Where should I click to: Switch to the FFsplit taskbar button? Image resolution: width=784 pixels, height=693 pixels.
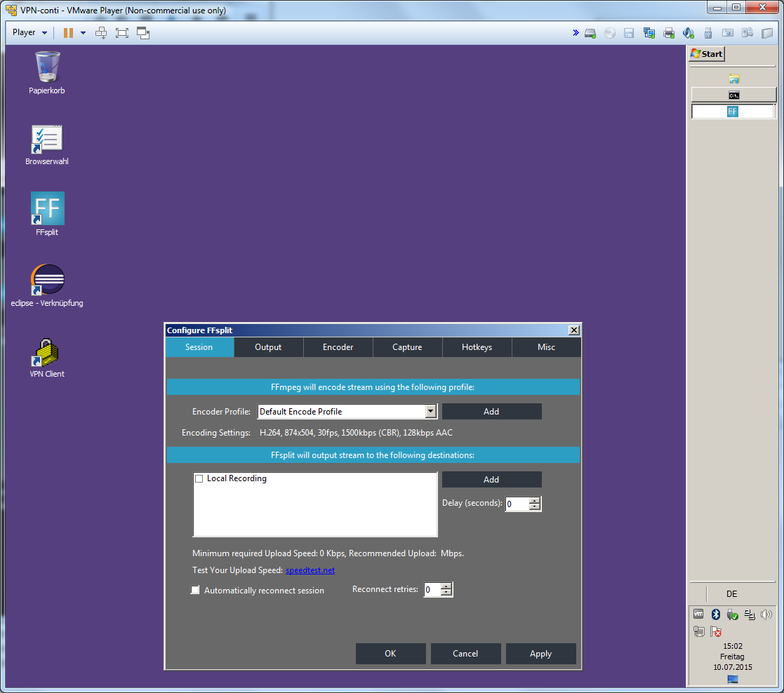[733, 112]
